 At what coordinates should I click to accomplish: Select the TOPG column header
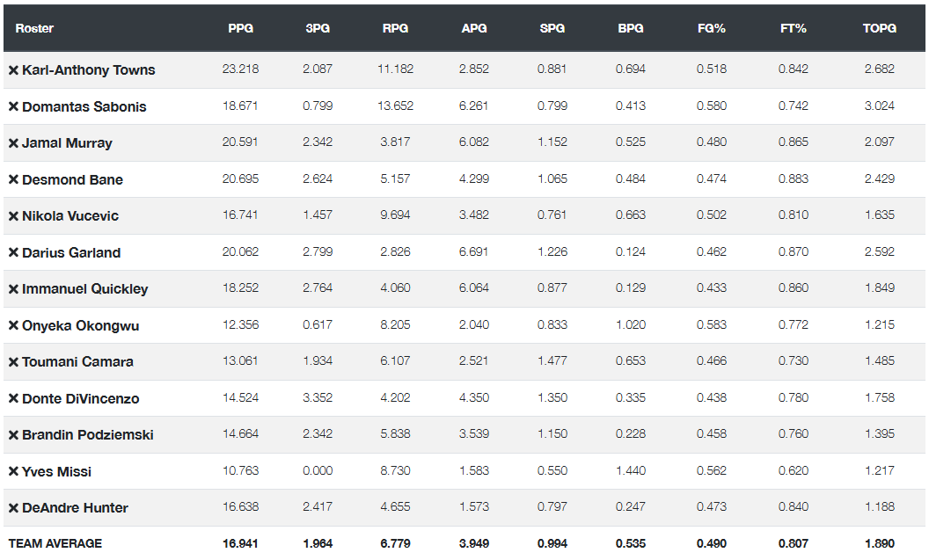[879, 28]
